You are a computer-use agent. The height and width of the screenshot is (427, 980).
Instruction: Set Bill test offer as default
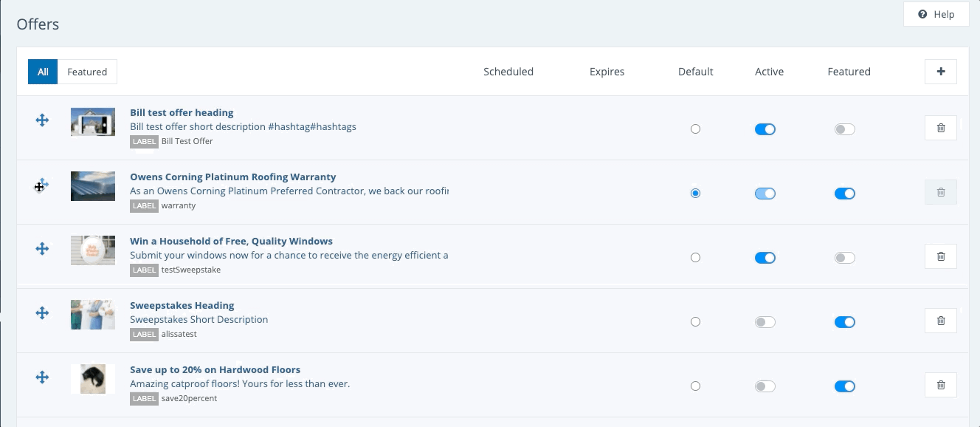click(695, 129)
